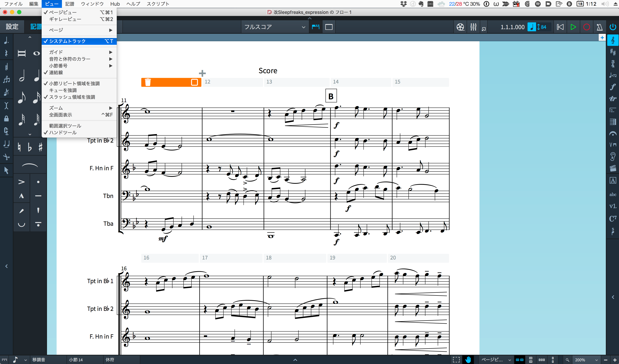Screen dimensions: 619x364
Task: Expand the ページ submenu
Action: pyautogui.click(x=79, y=30)
